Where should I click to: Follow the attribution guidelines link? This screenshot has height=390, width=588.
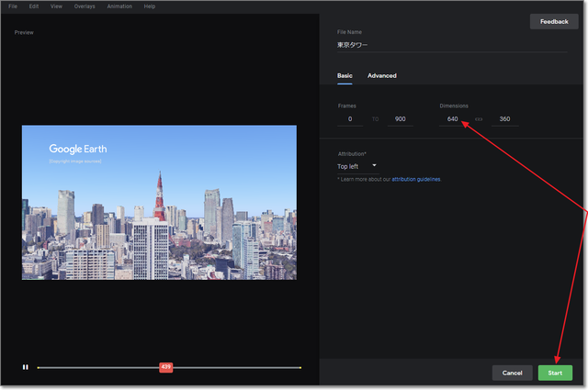pos(416,180)
